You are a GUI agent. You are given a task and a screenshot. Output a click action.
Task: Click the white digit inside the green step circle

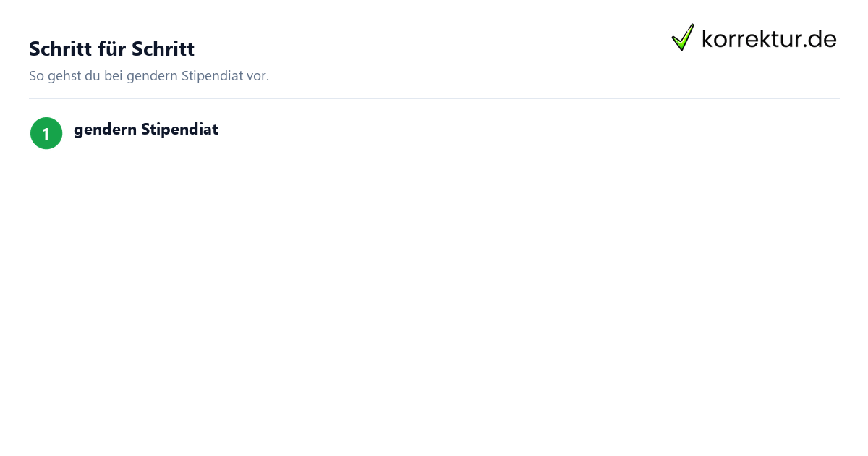click(x=46, y=134)
